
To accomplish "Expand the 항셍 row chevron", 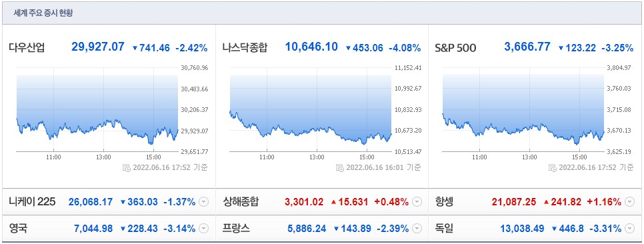I will pos(630,202).
